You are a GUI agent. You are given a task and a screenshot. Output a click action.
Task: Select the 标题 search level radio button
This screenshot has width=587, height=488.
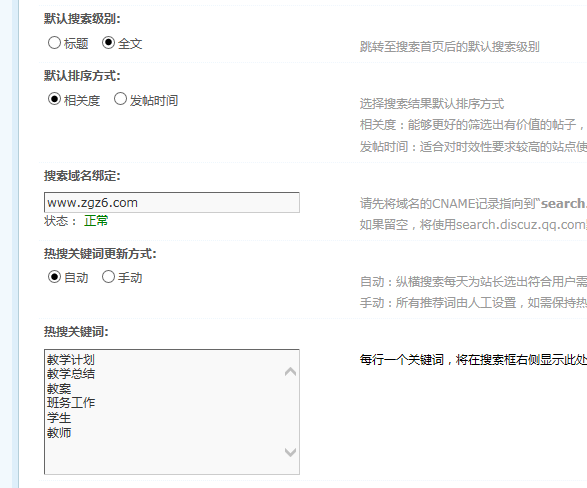pos(54,43)
